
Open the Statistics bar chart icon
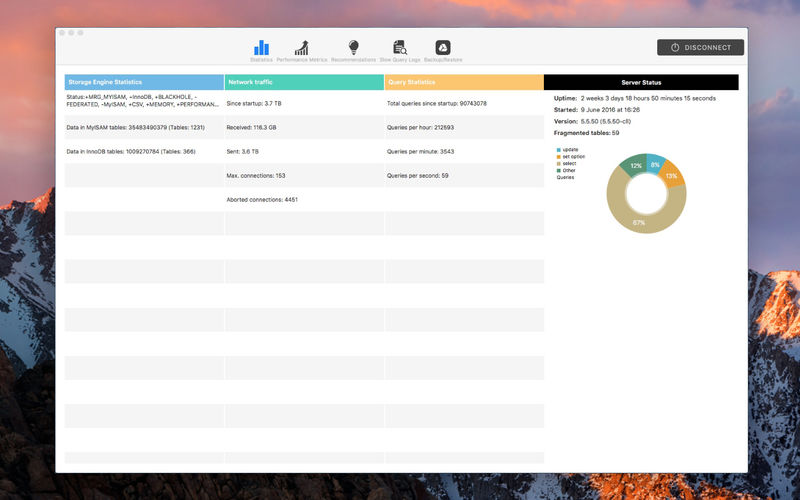click(x=261, y=48)
